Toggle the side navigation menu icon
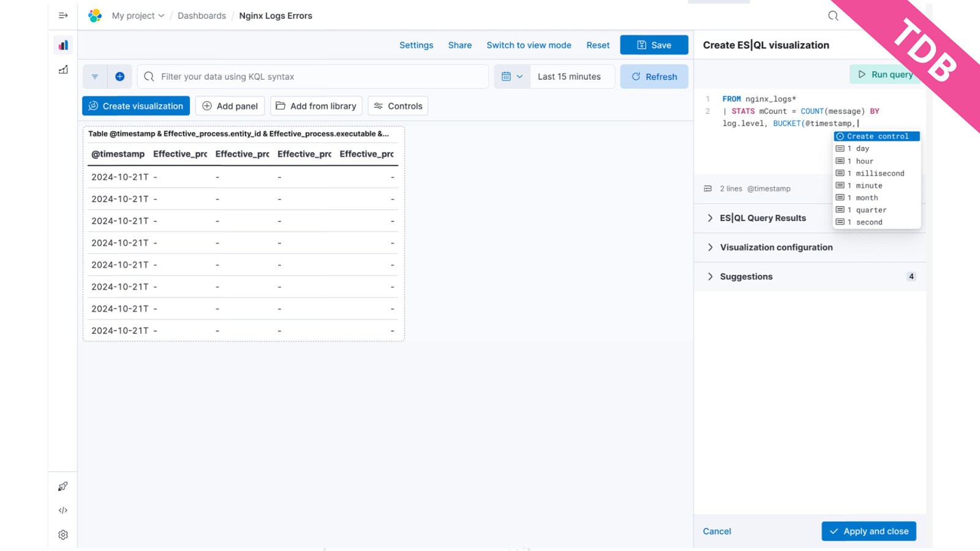The height and width of the screenshot is (551, 980). coord(63,15)
